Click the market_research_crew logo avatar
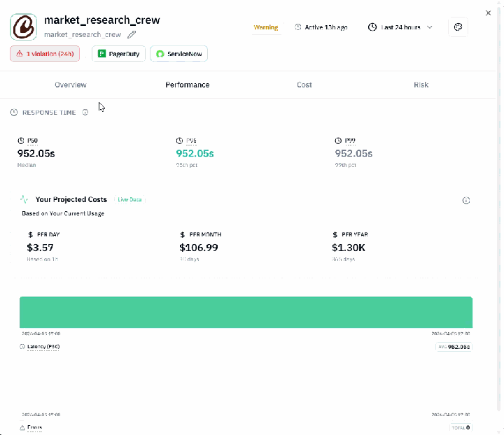 [24, 27]
